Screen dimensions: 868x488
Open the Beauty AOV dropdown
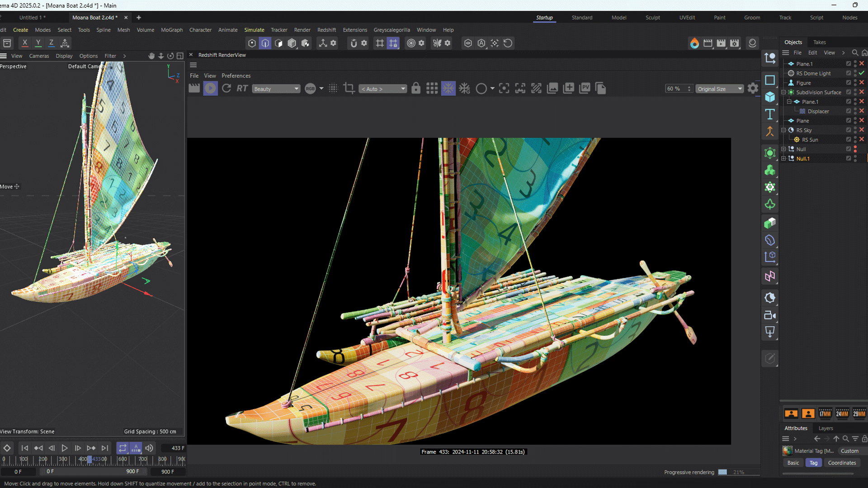point(276,89)
